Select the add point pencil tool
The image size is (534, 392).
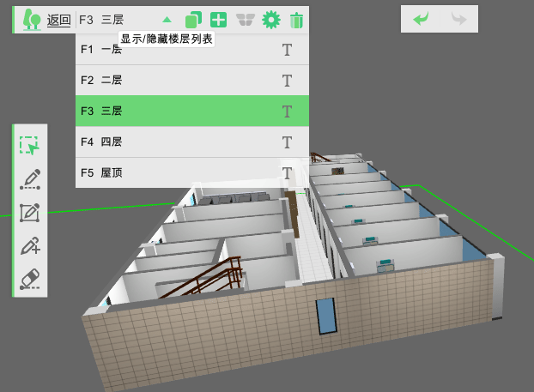coord(30,245)
